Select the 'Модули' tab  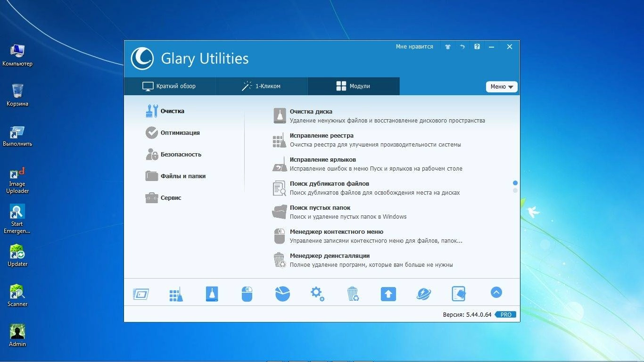(x=354, y=86)
